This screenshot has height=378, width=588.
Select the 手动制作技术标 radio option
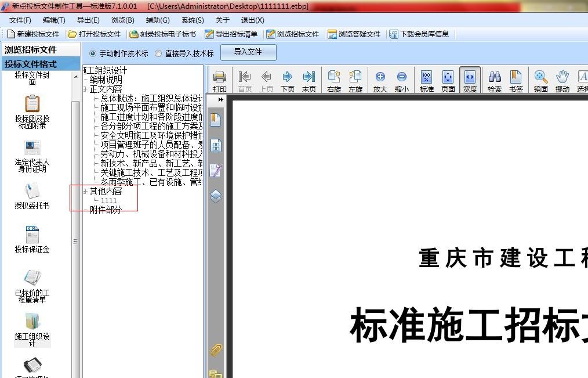93,53
